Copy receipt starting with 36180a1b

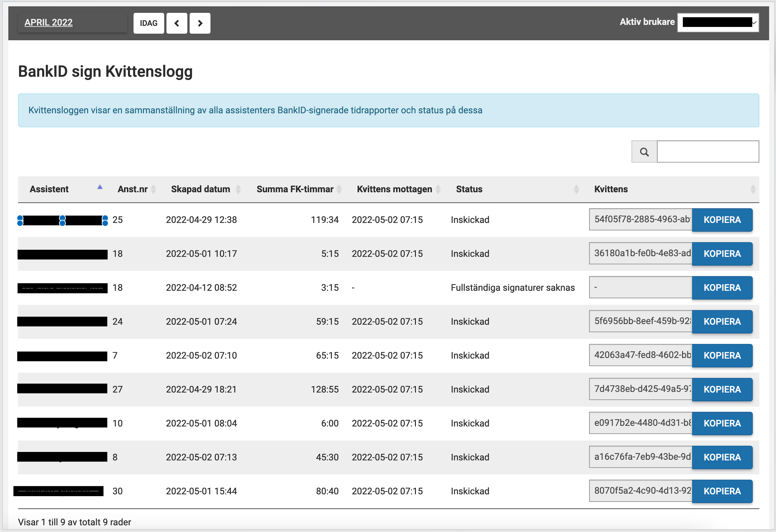(722, 254)
